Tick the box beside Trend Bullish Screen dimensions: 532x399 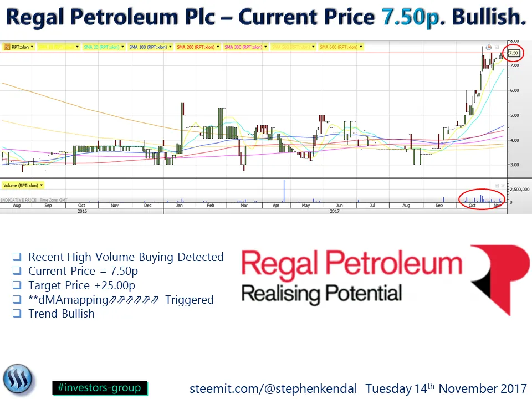17,313
